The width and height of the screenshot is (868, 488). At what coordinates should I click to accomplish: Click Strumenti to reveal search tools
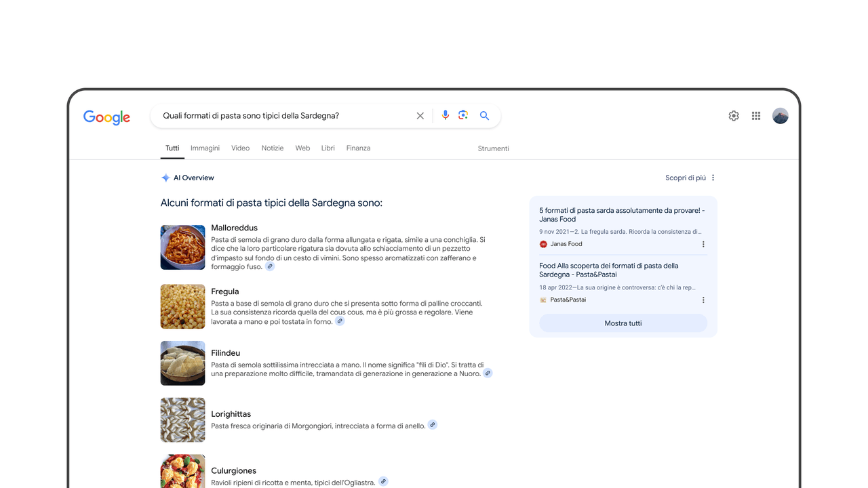(493, 148)
